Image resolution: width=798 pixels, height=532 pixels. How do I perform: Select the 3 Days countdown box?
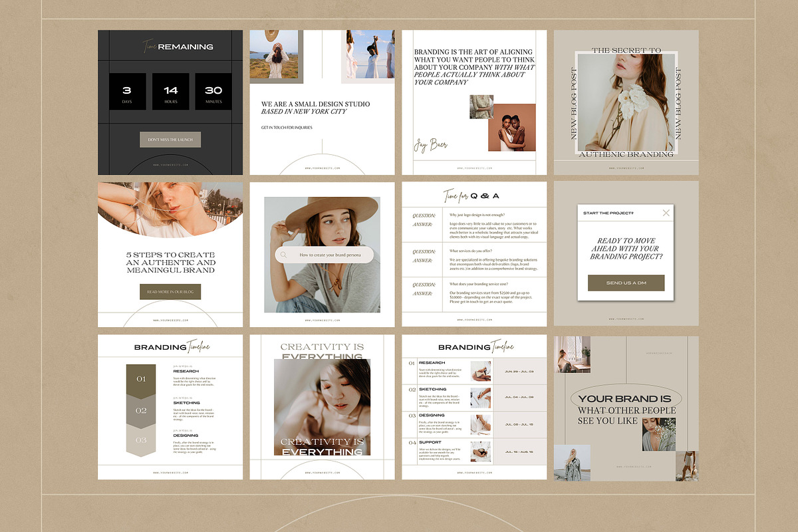click(127, 92)
